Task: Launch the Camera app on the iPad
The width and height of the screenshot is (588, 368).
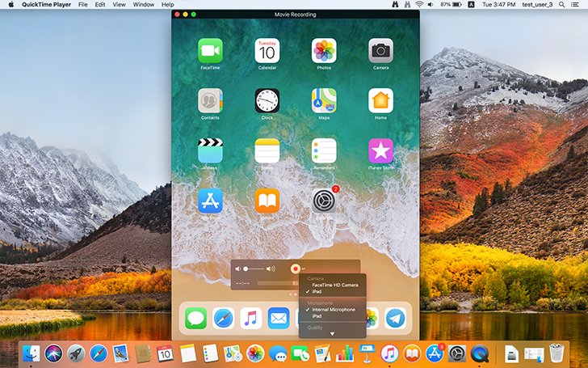Action: 380,51
